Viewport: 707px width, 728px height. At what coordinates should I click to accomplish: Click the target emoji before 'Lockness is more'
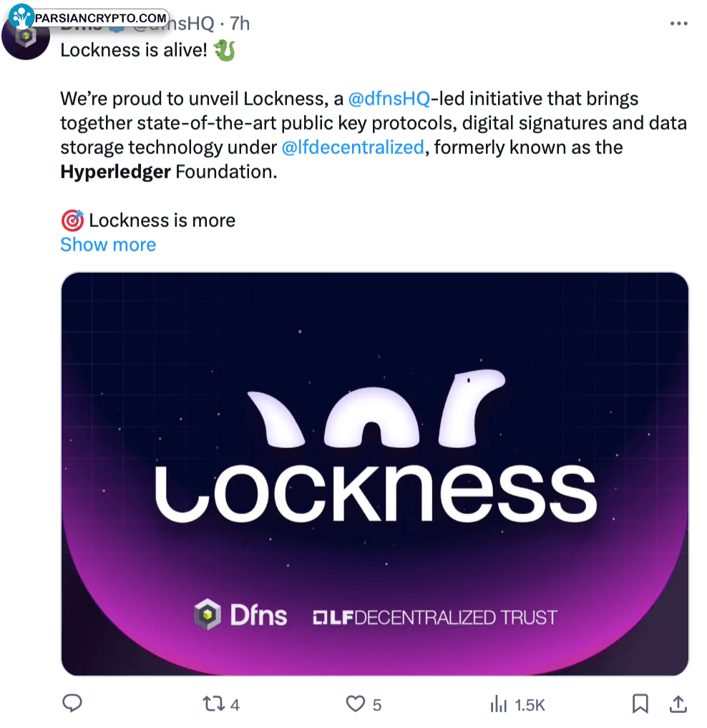[72, 220]
